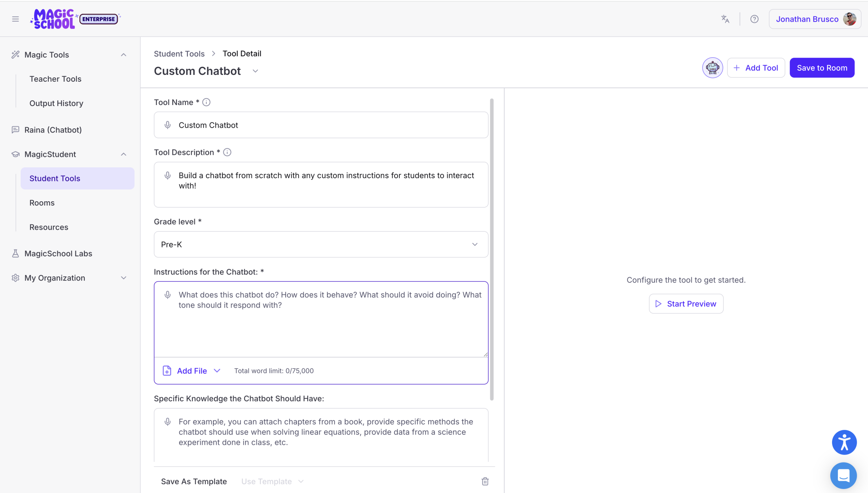Open the accessibility options button
Viewport: 868px width, 493px height.
844,442
